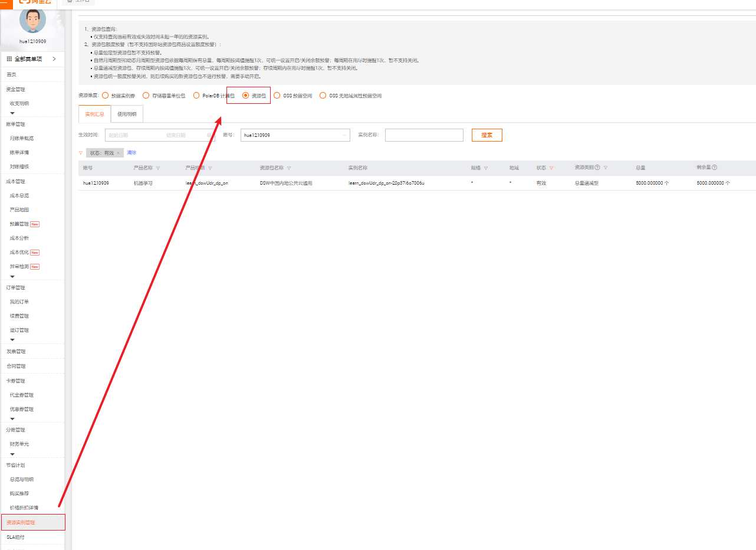Switch to the 使用明细 tab

[x=127, y=114]
